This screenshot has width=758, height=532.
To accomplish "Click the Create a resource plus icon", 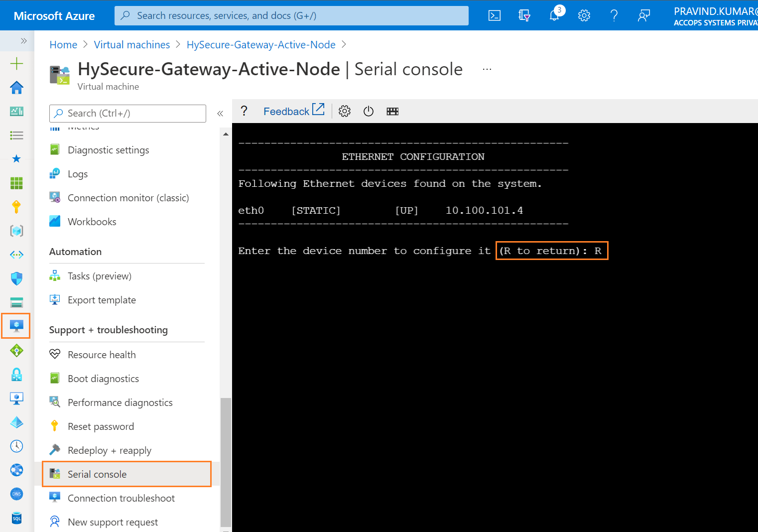I will click(16, 63).
